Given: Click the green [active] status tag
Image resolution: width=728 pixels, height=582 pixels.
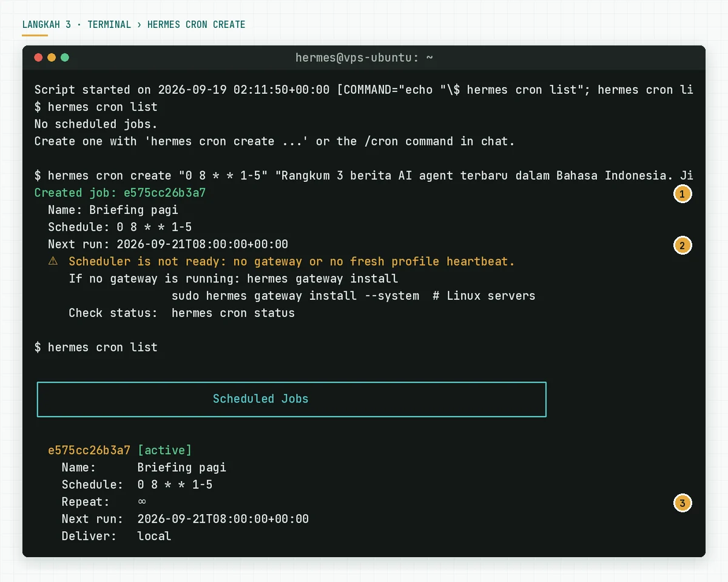Looking at the screenshot, I should (x=164, y=450).
